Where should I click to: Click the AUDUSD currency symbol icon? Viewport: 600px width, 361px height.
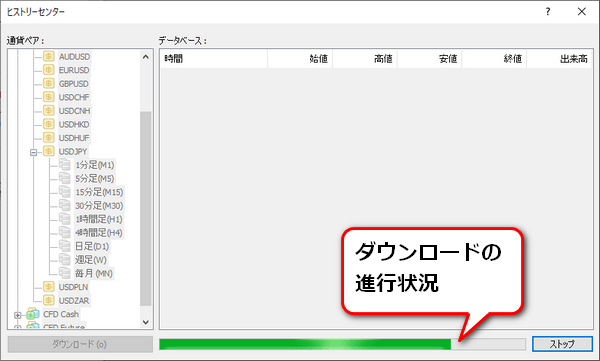coord(49,57)
